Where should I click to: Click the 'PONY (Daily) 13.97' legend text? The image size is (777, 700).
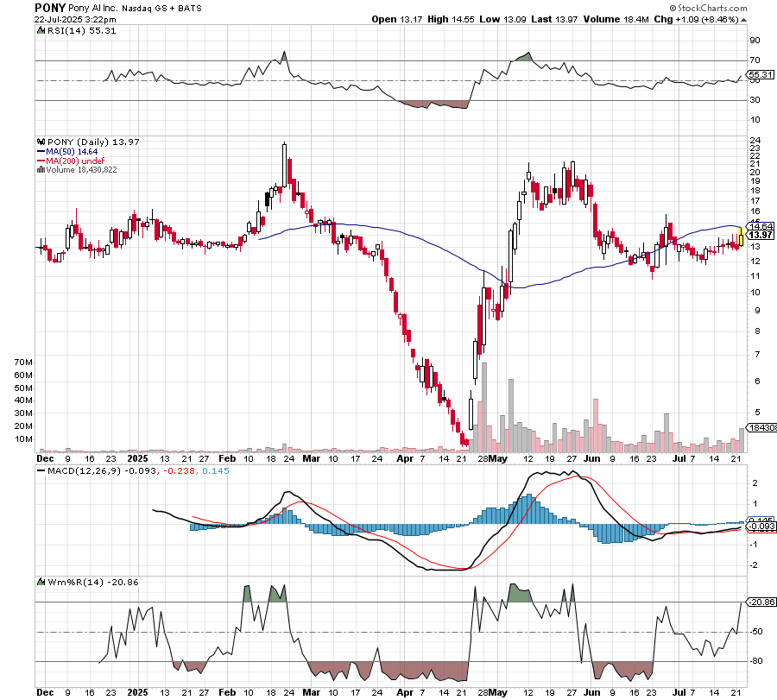pos(93,142)
